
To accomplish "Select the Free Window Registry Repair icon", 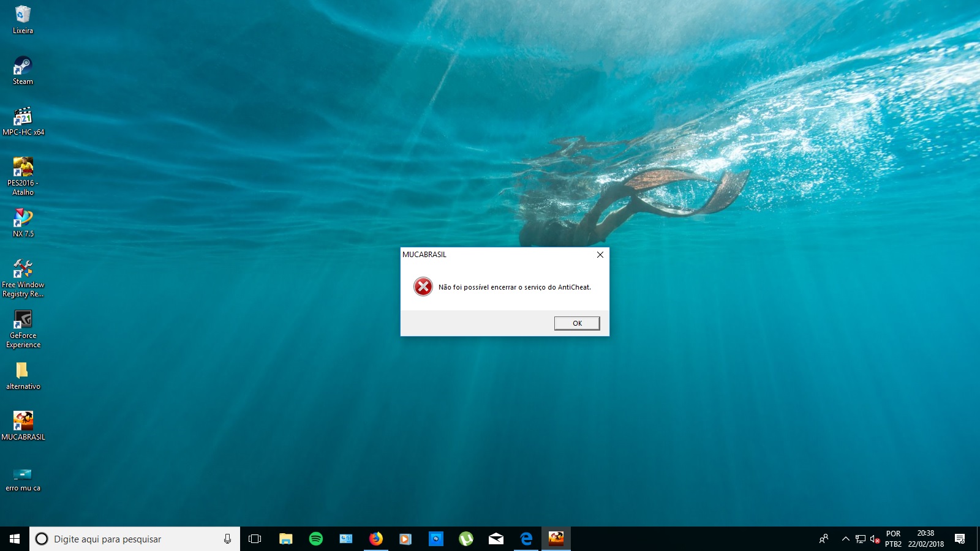I will click(x=23, y=269).
